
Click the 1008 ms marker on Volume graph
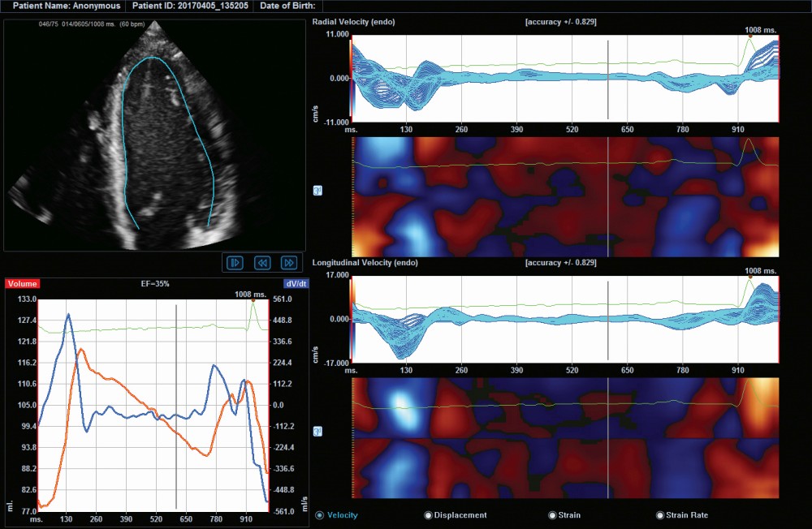pyautogui.click(x=253, y=300)
